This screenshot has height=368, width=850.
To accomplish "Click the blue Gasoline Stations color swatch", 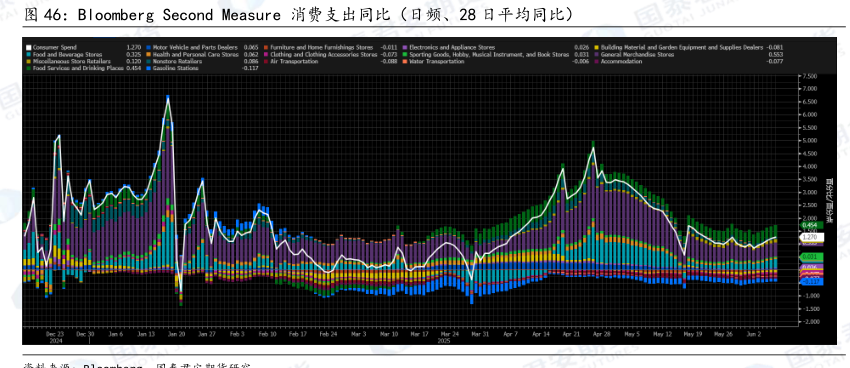I will click(x=149, y=69).
